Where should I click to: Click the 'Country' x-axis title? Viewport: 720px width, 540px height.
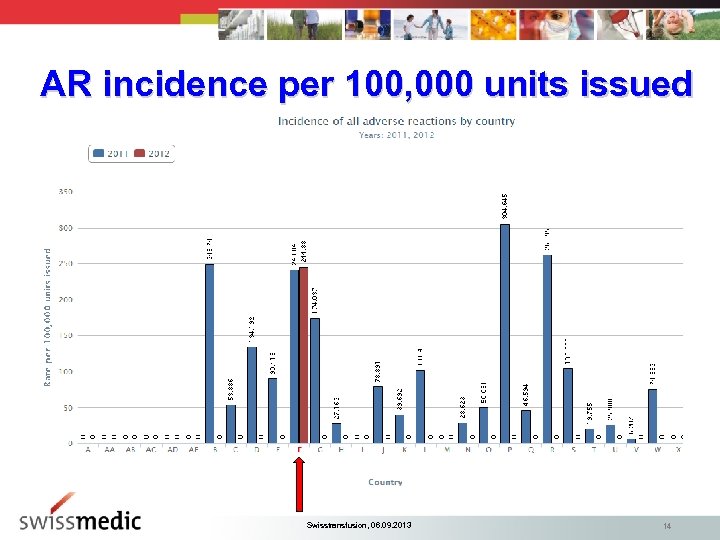pos(385,482)
